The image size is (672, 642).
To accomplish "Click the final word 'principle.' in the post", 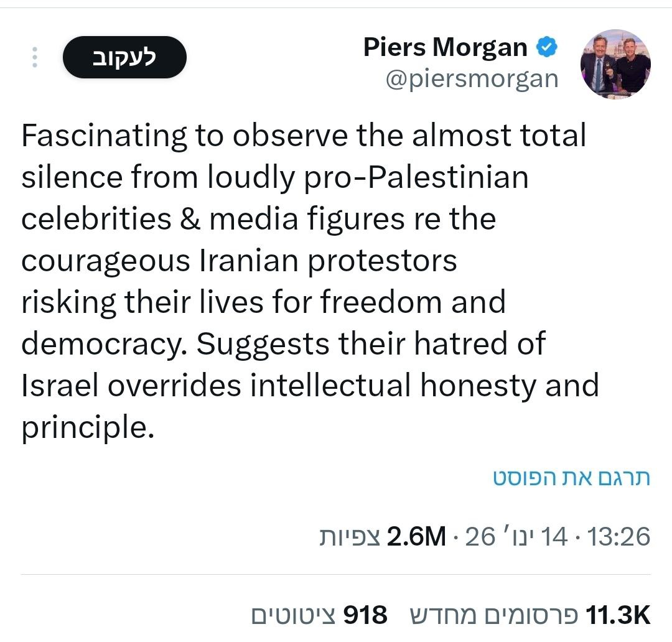I will tap(87, 427).
